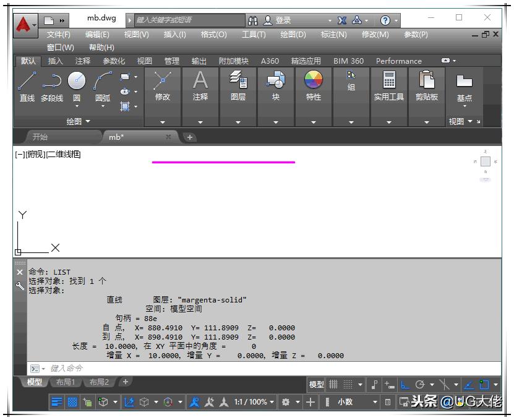Click the 登录 sign-in button
514x420 pixels.
283,19
